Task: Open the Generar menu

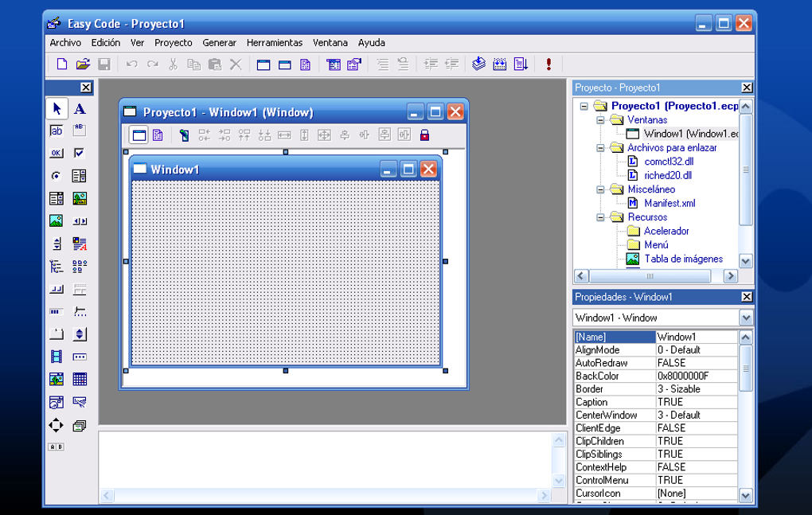Action: [219, 43]
